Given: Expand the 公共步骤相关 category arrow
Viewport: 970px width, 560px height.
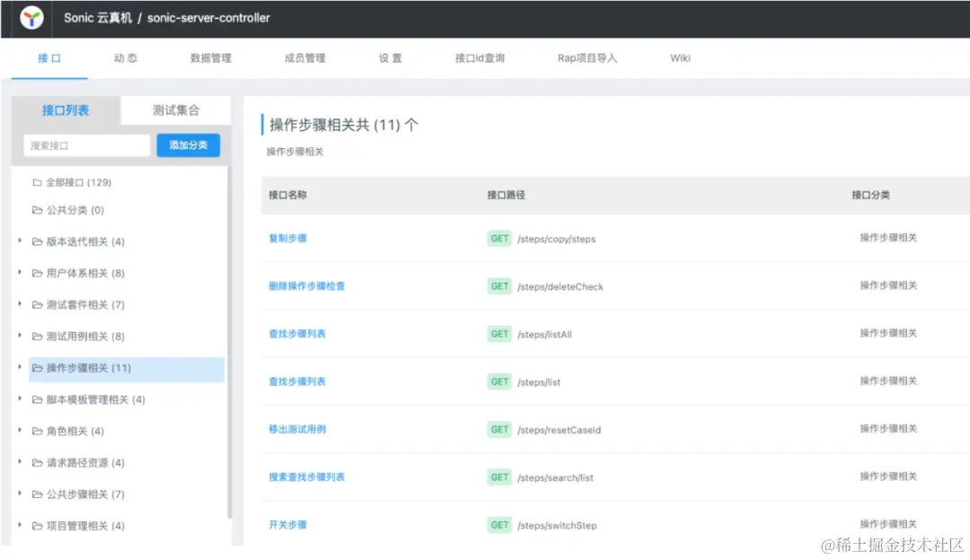Looking at the screenshot, I should [20, 494].
